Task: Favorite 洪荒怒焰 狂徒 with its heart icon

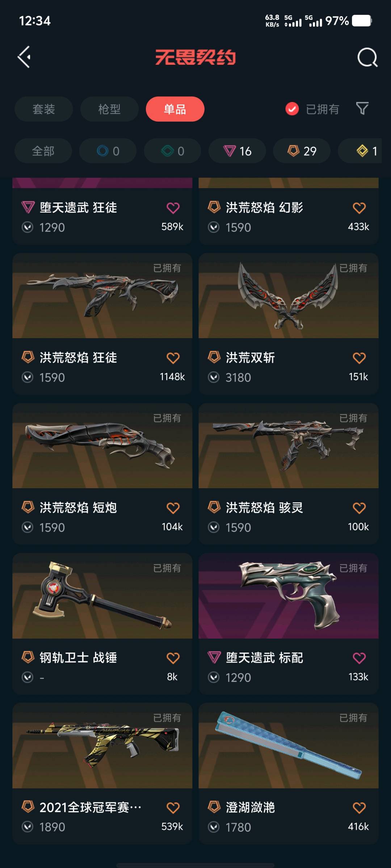Action: tap(173, 358)
